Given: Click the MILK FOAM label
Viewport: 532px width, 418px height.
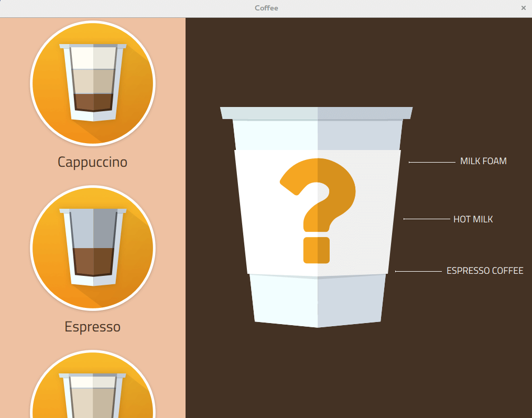Looking at the screenshot, I should pyautogui.click(x=483, y=162).
